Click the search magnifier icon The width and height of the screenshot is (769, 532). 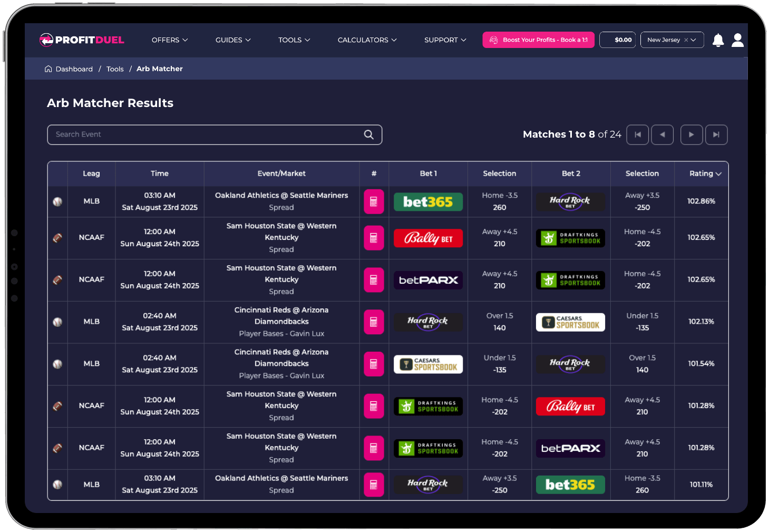[x=369, y=134]
